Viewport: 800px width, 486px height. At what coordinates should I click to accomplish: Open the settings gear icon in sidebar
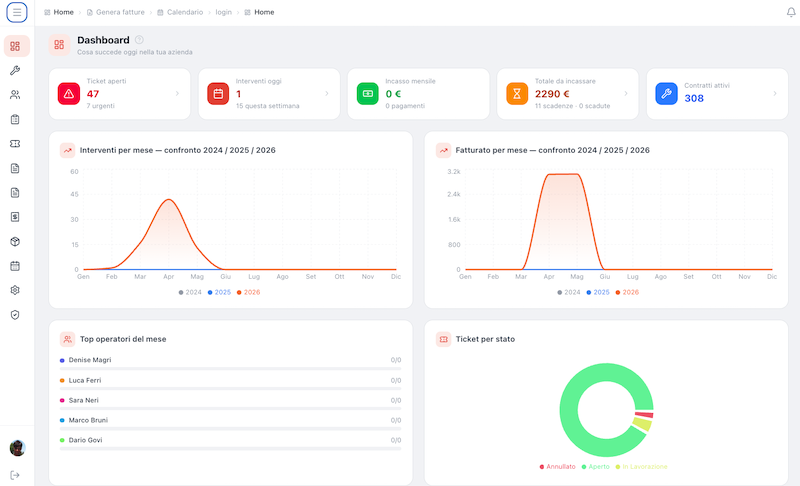pyautogui.click(x=15, y=290)
